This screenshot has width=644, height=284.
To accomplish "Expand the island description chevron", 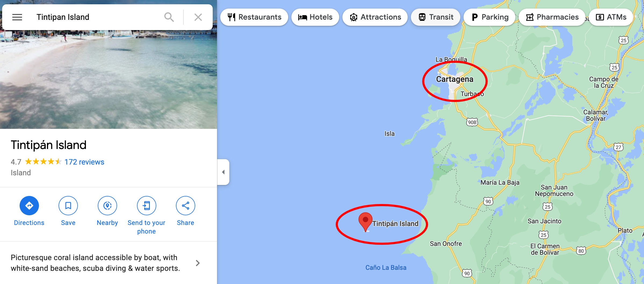I will click(x=198, y=263).
